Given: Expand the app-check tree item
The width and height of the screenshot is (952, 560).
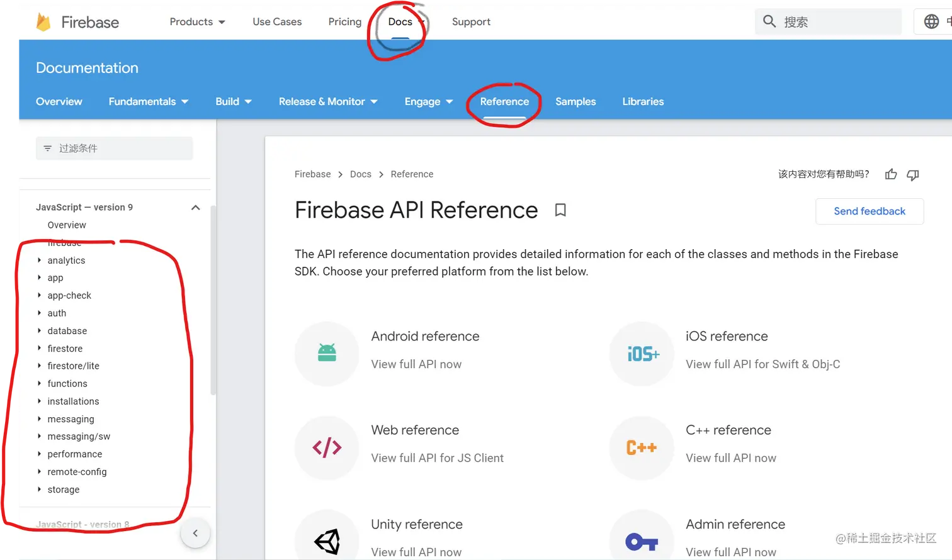Looking at the screenshot, I should tap(39, 295).
